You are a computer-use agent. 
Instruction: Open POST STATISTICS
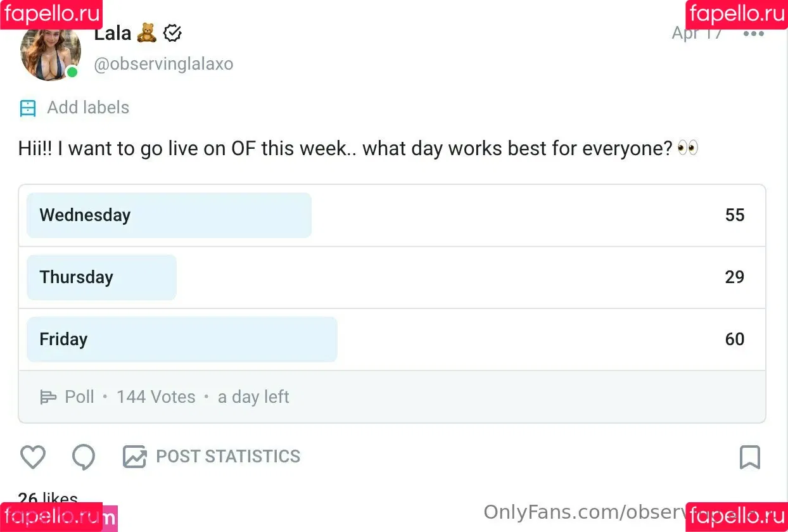pos(228,457)
